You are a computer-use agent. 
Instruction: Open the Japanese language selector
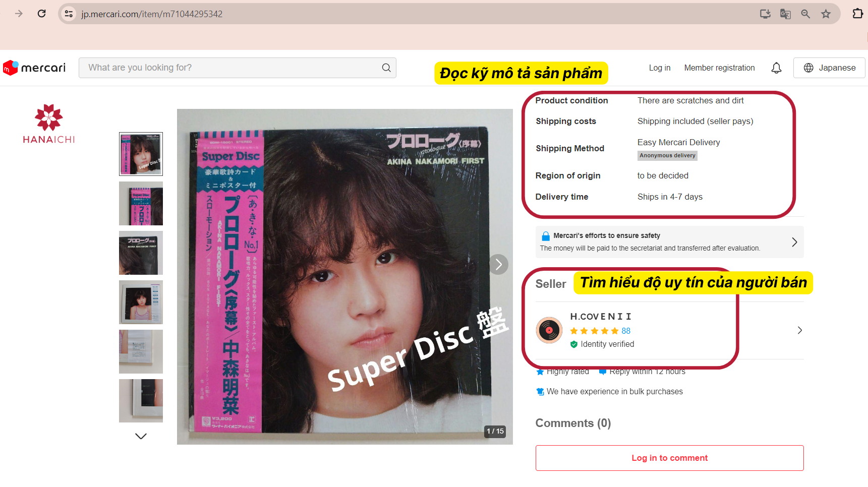tap(829, 68)
